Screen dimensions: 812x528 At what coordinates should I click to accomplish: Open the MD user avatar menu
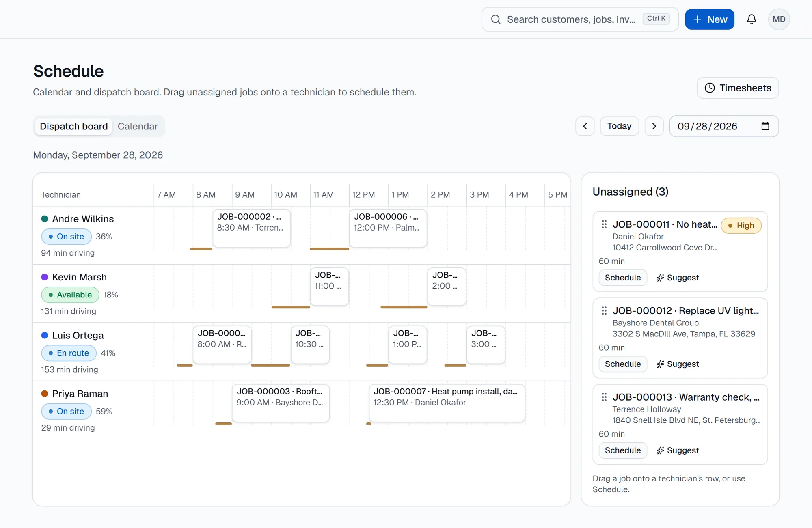[779, 19]
